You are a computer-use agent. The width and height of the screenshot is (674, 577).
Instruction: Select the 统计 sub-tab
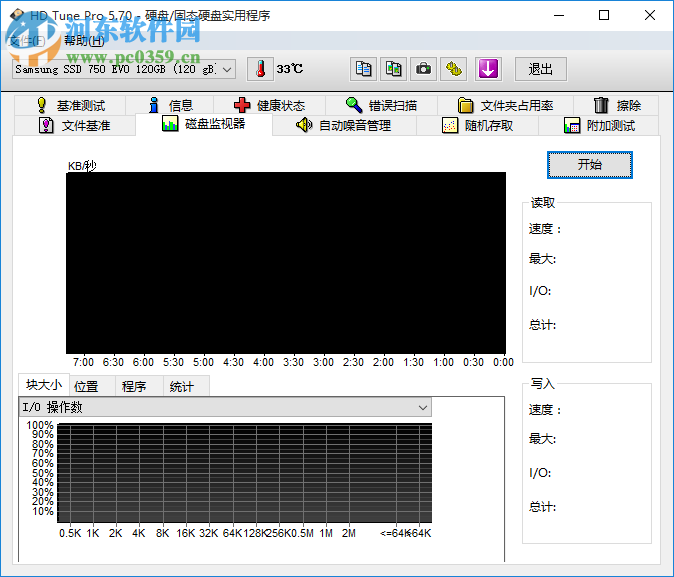186,386
